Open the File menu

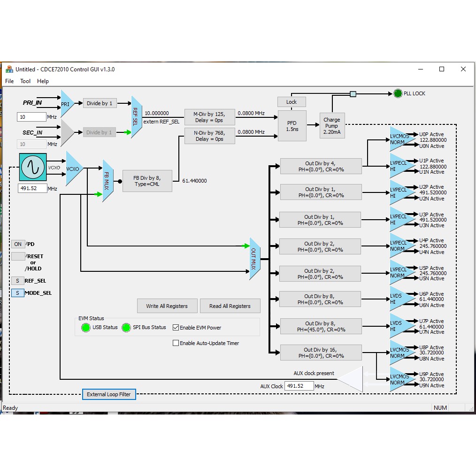pyautogui.click(x=9, y=81)
